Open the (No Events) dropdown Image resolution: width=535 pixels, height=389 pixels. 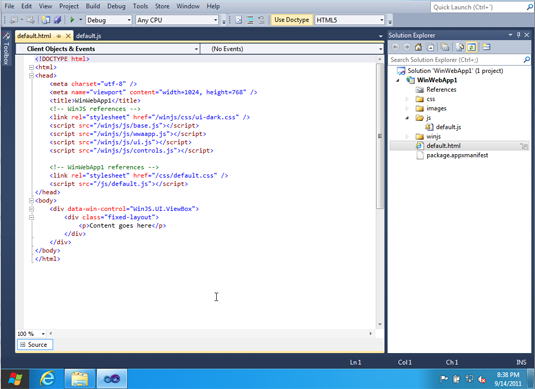point(380,49)
